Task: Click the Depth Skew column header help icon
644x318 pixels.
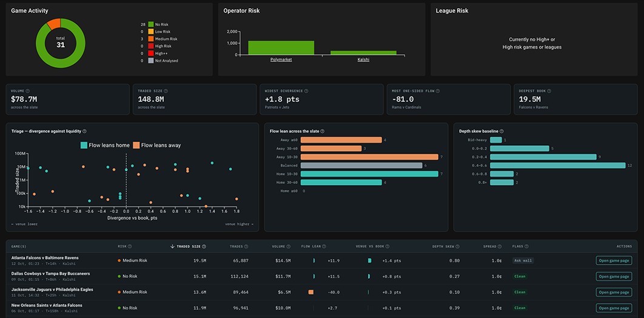Action: point(458,246)
